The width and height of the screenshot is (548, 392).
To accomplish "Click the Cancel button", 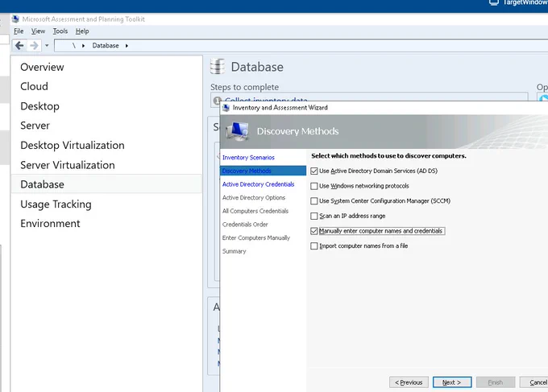I will [535, 382].
